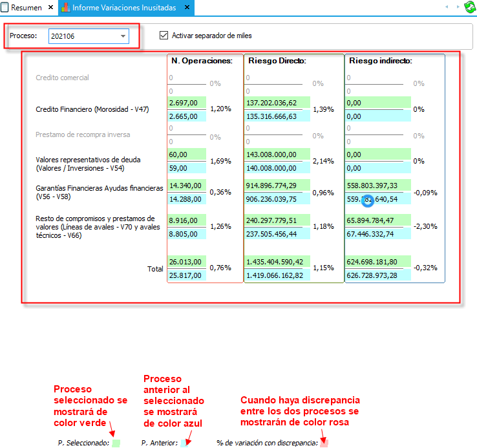Click indirect risk value 67.446.332,74

pyautogui.click(x=378, y=234)
